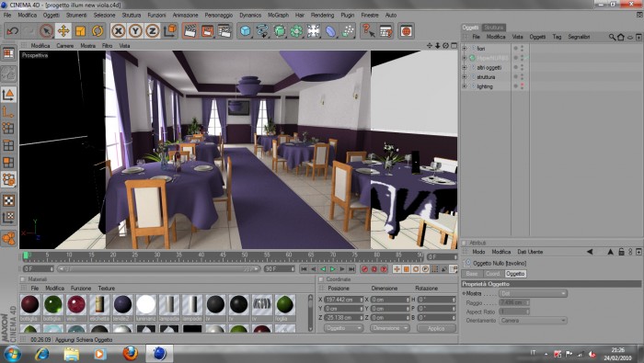Screen dimensions: 644x363
Task: Select the Move tool in toolbar
Action: pos(63,30)
